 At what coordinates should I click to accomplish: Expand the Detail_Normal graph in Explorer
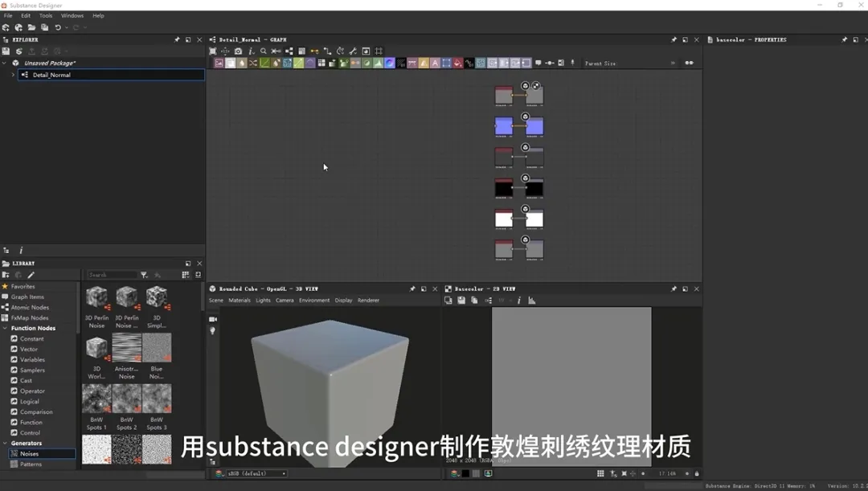(14, 75)
